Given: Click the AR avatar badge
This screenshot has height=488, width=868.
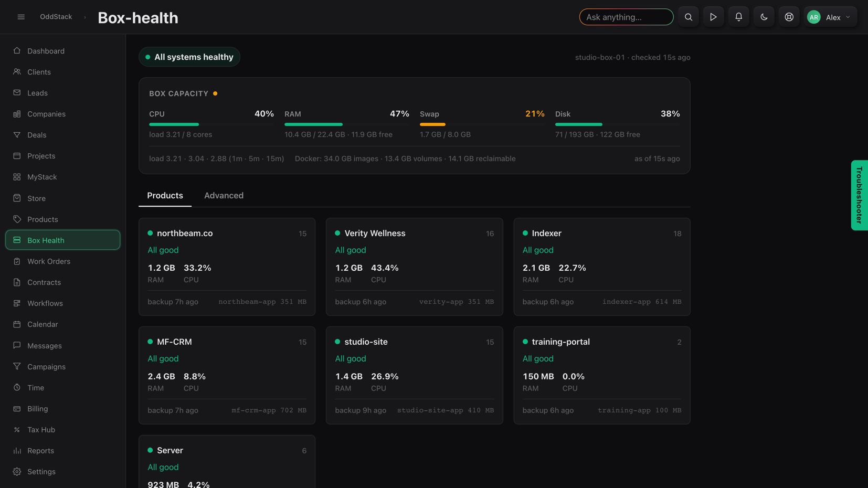Looking at the screenshot, I should [813, 17].
